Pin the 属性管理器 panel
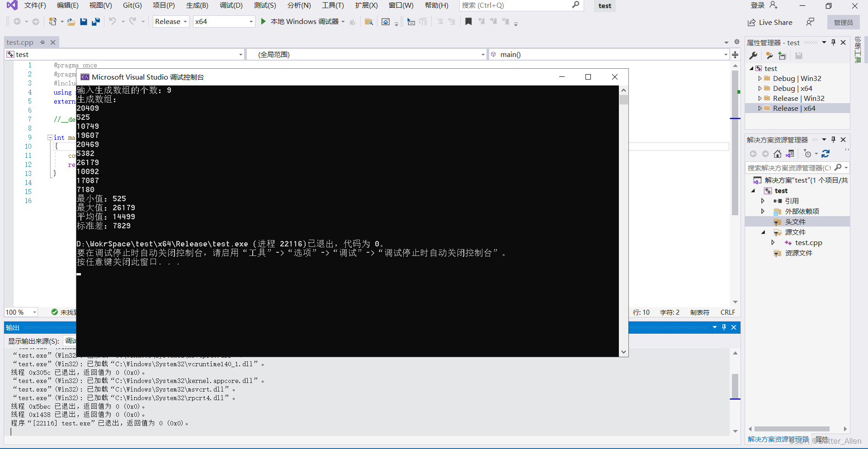The height and width of the screenshot is (449, 868). pyautogui.click(x=833, y=42)
